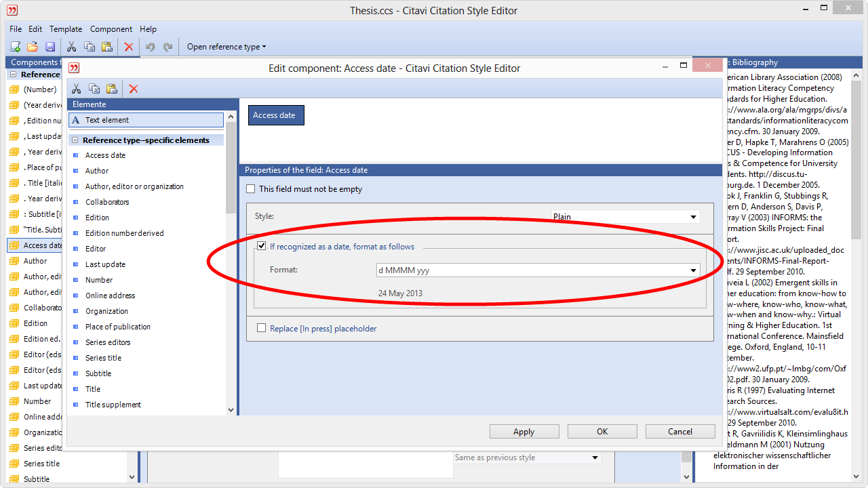
Task: Select 'Subtitle' in dialog elements list
Action: [x=98, y=373]
